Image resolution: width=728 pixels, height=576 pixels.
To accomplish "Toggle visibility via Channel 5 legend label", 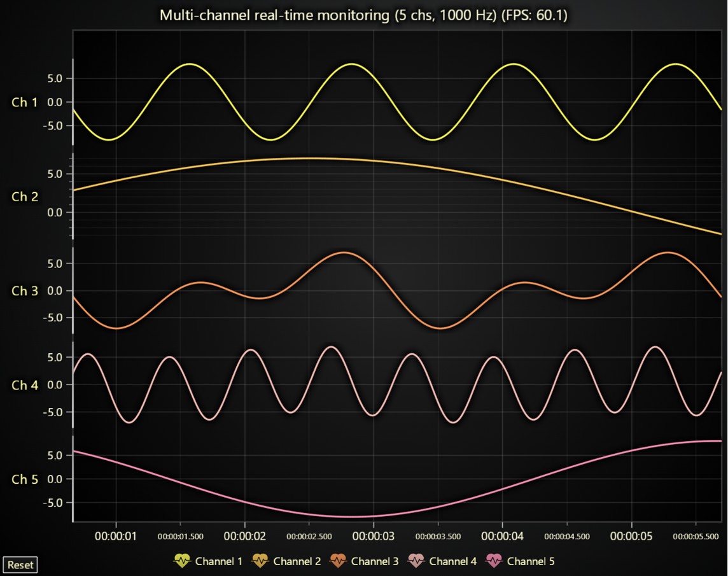I will [531, 561].
